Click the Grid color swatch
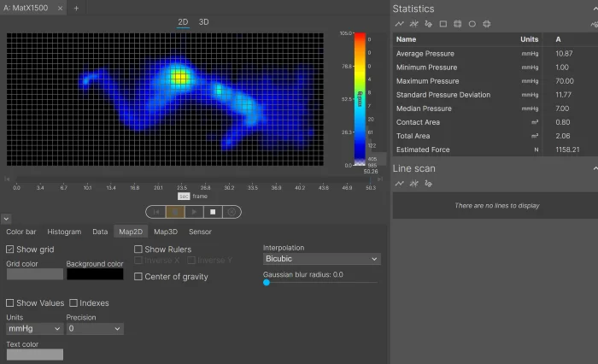 pos(34,274)
